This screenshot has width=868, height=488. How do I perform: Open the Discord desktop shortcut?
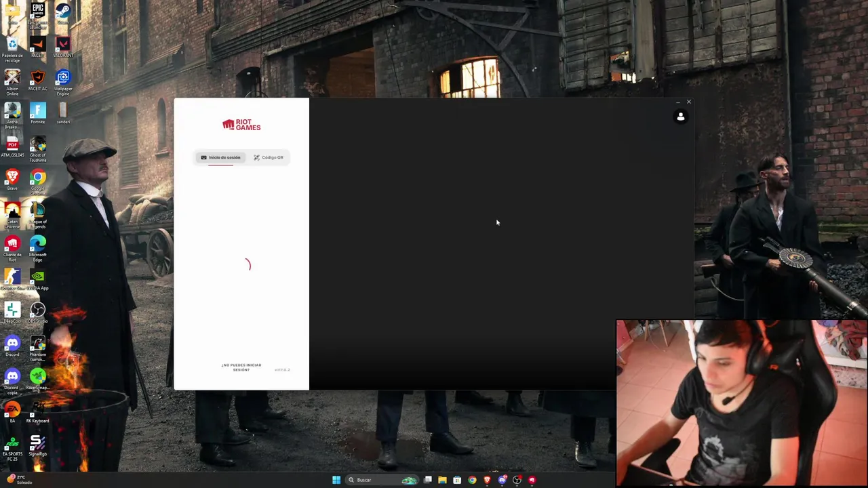12,346
